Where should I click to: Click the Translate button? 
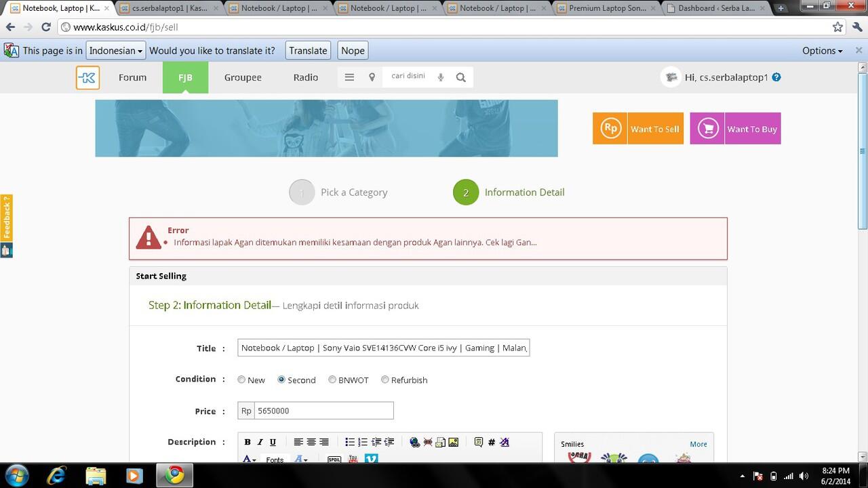(308, 50)
